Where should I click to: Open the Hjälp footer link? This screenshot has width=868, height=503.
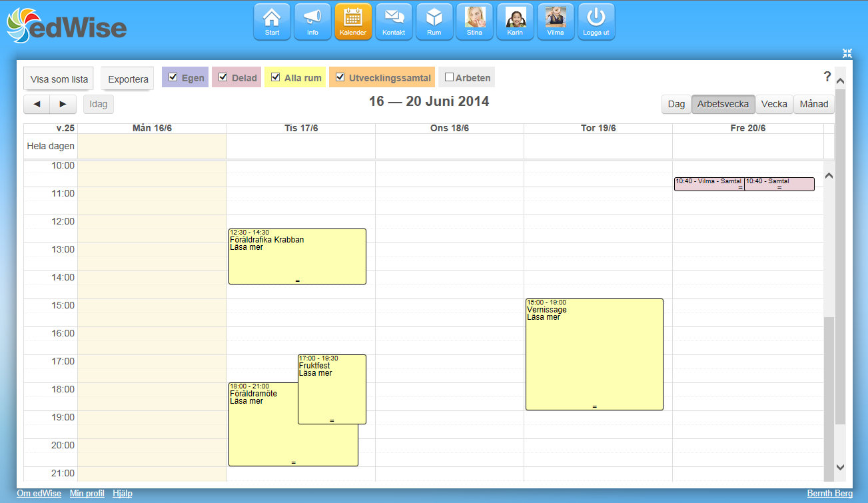tap(123, 494)
